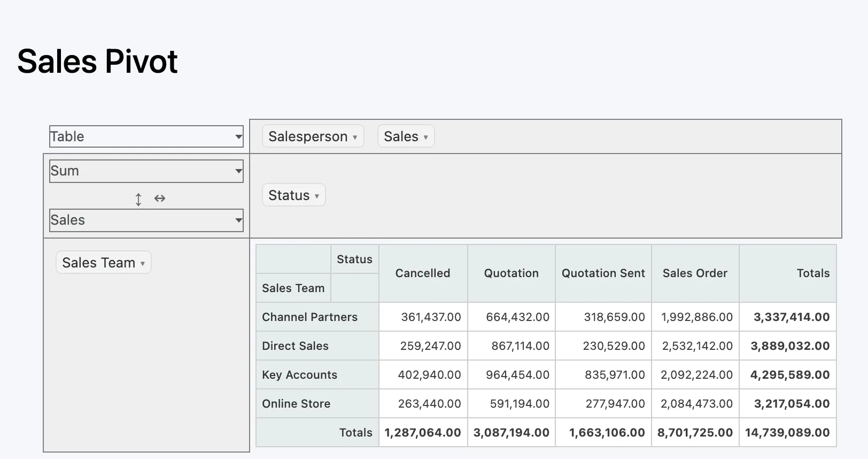The width and height of the screenshot is (868, 459).
Task: Open the Sales value field dropdown
Action: click(x=146, y=220)
